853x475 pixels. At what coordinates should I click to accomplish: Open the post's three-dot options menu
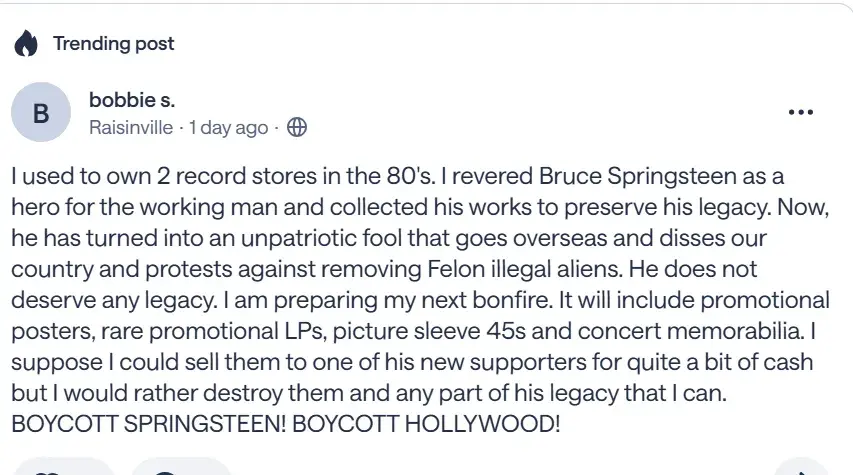click(800, 113)
